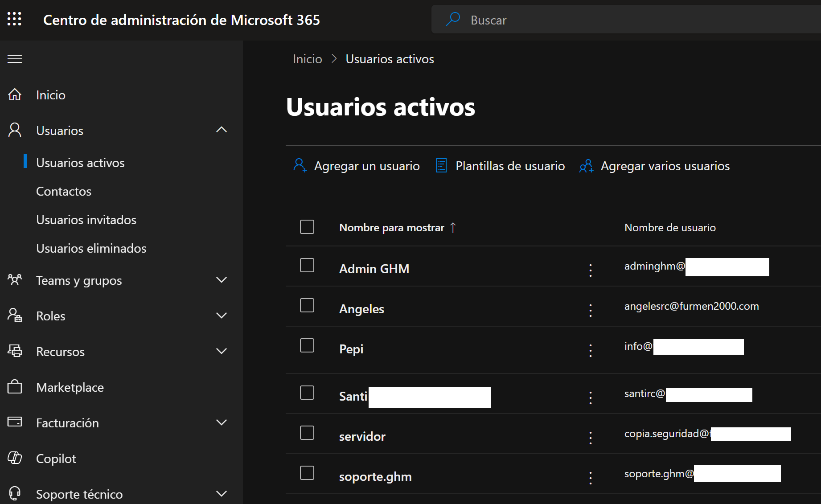Click the Inicio home icon in sidebar
Image resolution: width=821 pixels, height=504 pixels.
(15, 94)
